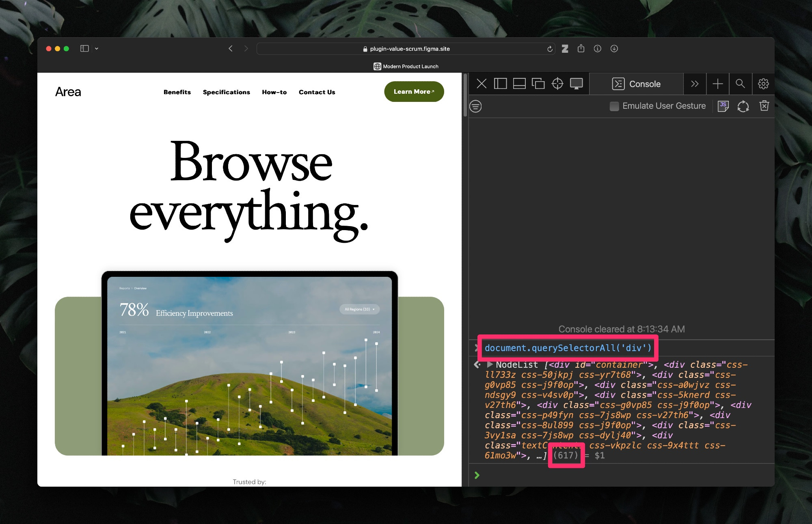Detach the inspector into a separate window
812x524 pixels.
[x=538, y=84]
